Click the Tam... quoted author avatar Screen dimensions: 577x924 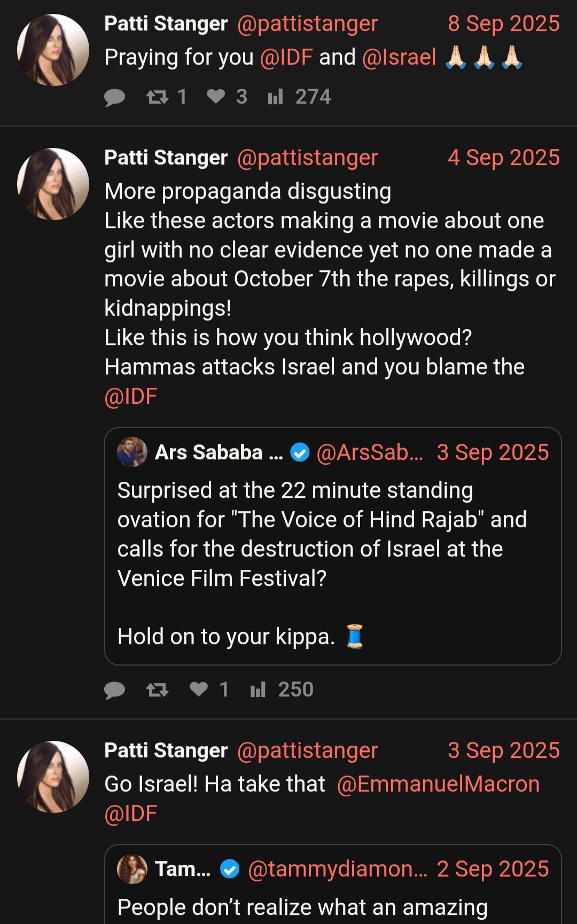pos(132,869)
